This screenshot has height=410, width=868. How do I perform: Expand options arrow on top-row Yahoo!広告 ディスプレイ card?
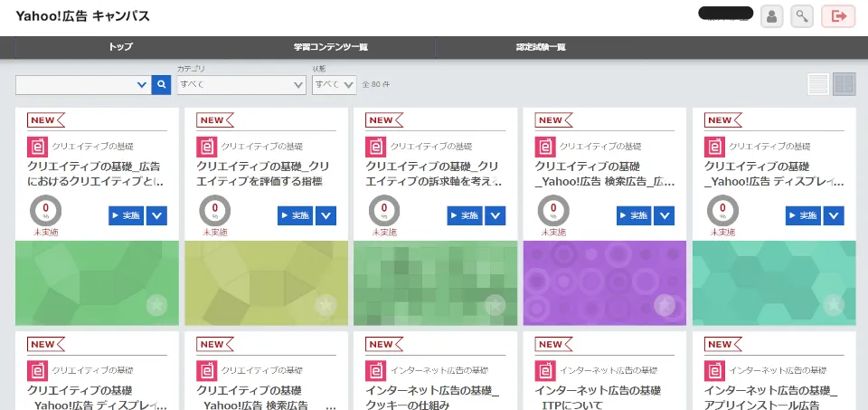point(834,215)
